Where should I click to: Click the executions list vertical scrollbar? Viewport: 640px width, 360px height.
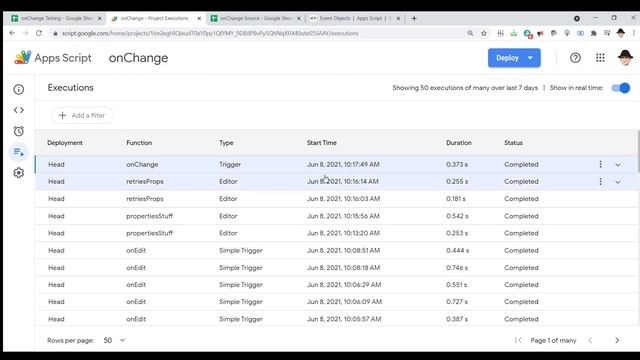638,151
